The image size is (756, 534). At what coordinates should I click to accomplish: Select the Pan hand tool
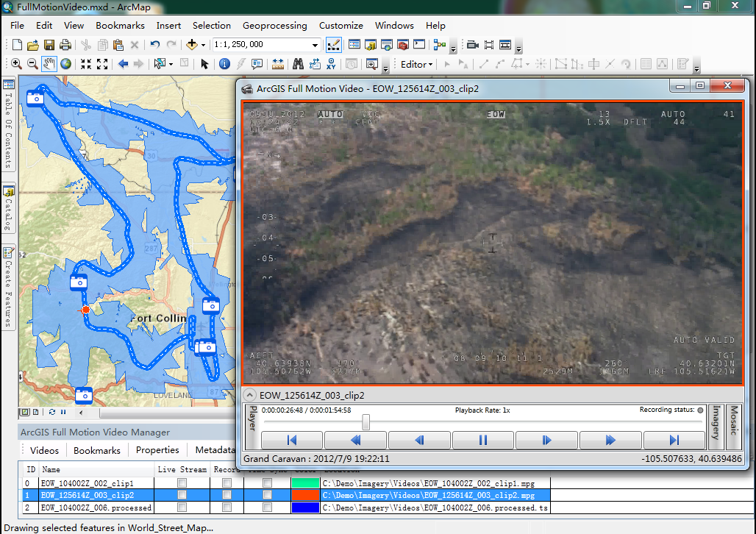point(49,64)
